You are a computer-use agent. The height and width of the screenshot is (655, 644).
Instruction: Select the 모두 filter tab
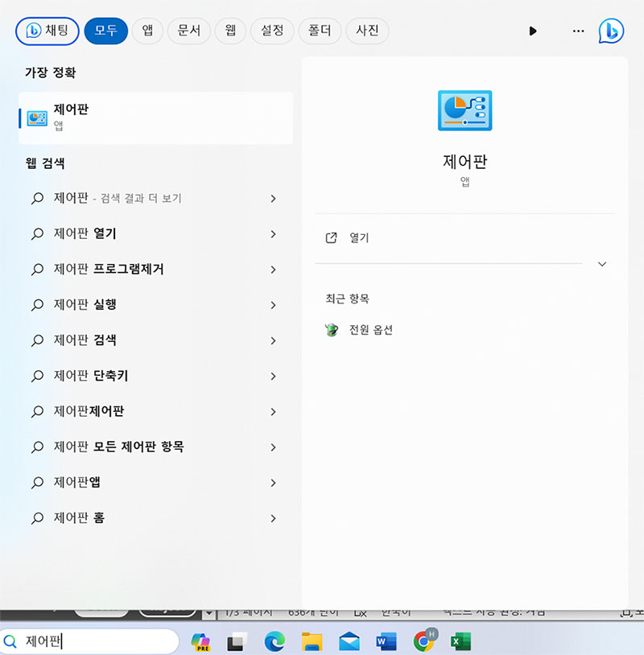coord(105,31)
